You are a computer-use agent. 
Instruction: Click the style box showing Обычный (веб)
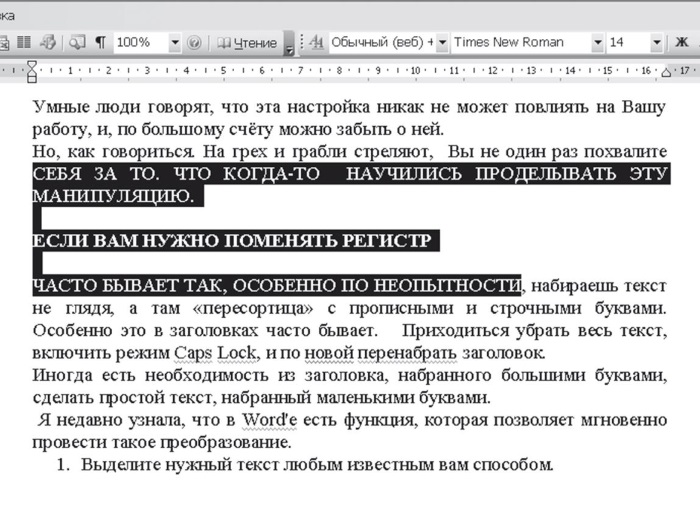click(x=383, y=42)
